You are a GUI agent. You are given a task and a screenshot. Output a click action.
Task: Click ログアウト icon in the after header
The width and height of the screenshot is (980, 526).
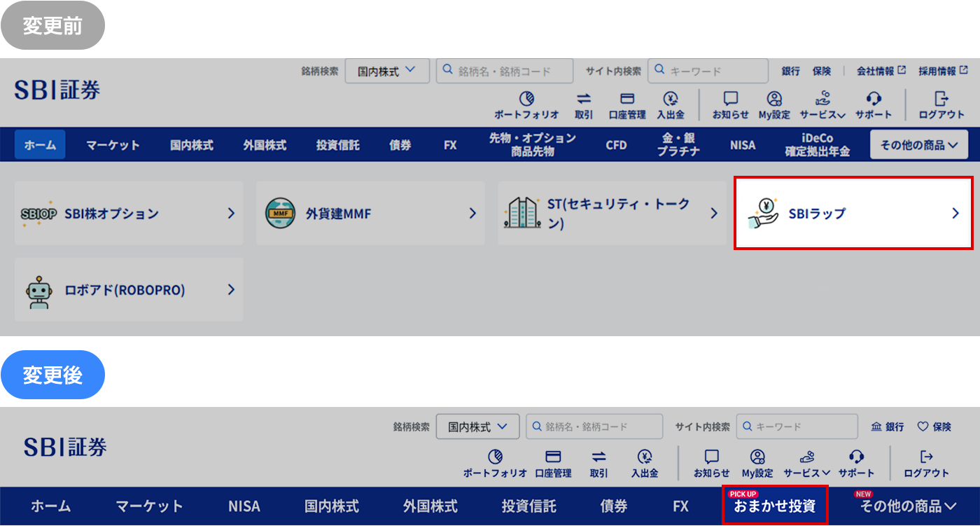pyautogui.click(x=926, y=464)
